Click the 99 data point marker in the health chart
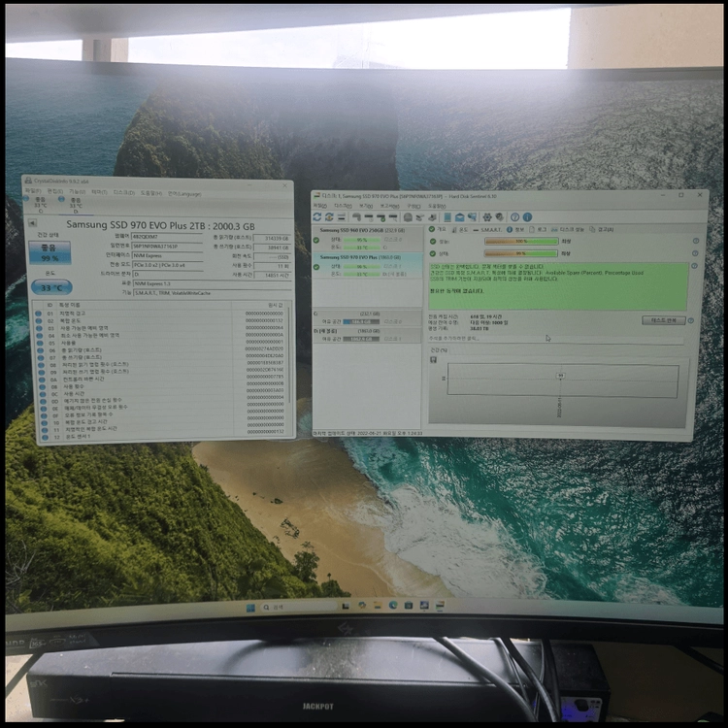This screenshot has width=728, height=728. [560, 376]
